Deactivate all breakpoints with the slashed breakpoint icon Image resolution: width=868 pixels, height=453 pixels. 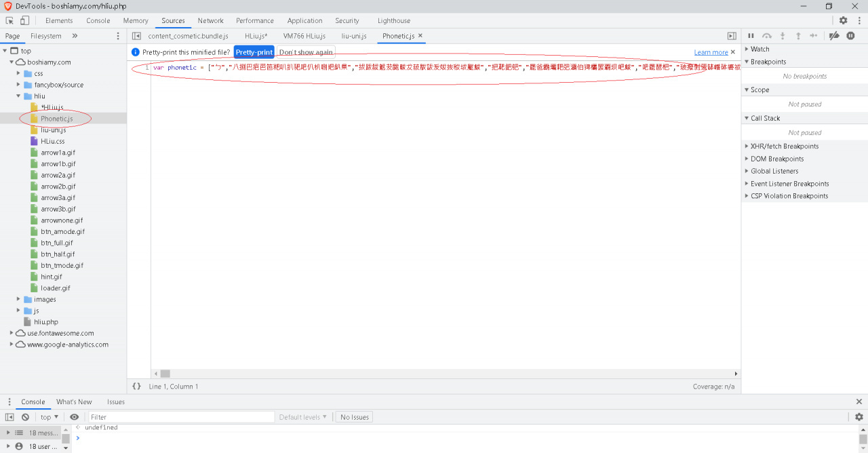(833, 35)
